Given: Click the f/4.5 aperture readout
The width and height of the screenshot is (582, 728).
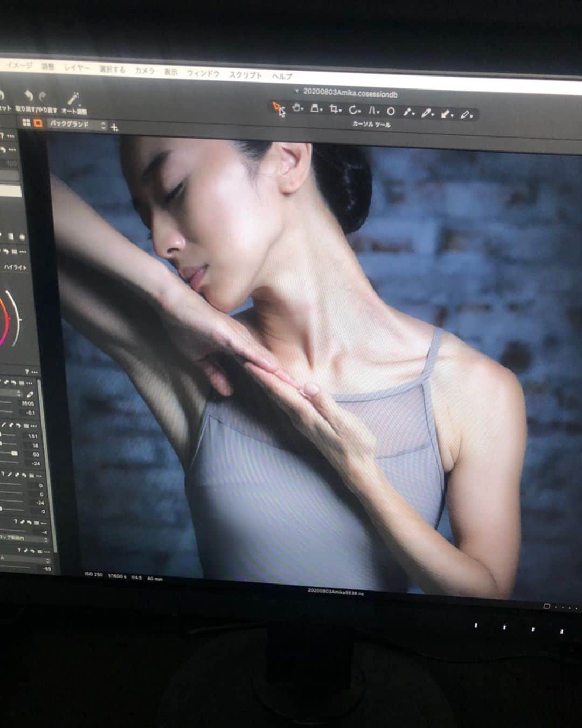Looking at the screenshot, I should (137, 577).
